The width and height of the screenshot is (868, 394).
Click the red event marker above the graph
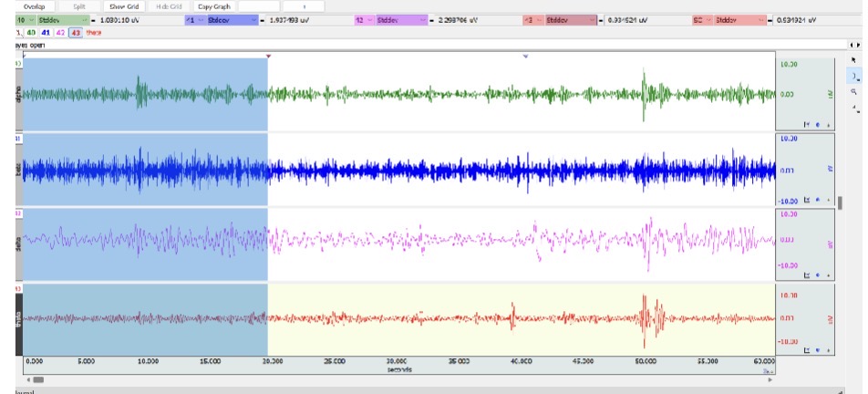268,57
